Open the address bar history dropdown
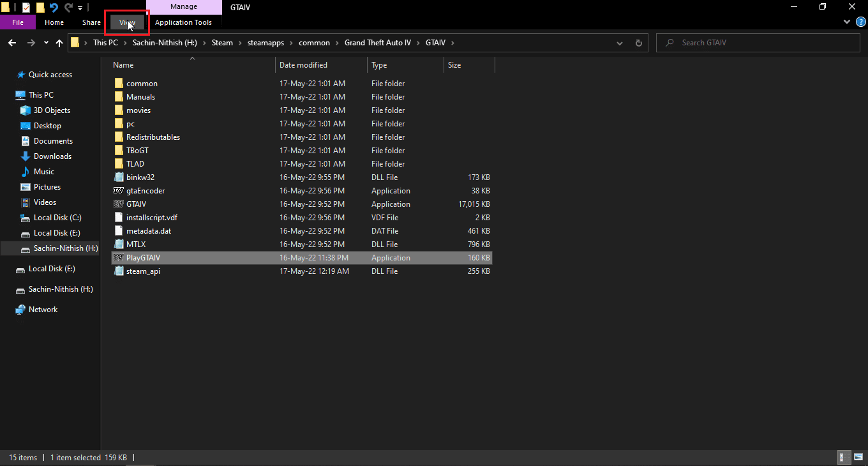 619,43
